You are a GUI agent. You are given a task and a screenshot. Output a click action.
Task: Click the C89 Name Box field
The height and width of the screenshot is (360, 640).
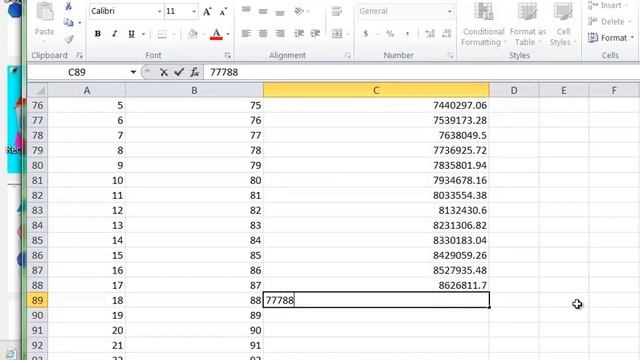click(78, 72)
